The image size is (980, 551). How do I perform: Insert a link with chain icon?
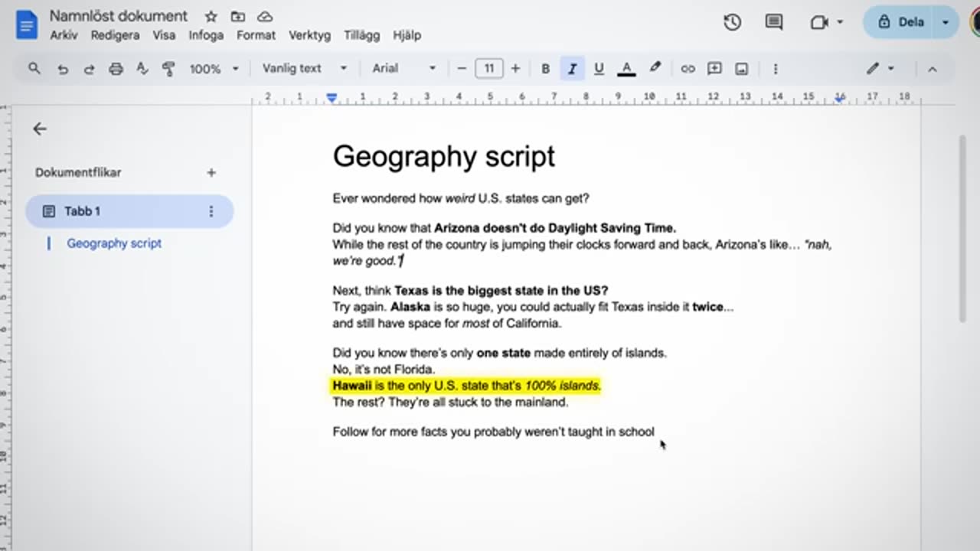[688, 69]
